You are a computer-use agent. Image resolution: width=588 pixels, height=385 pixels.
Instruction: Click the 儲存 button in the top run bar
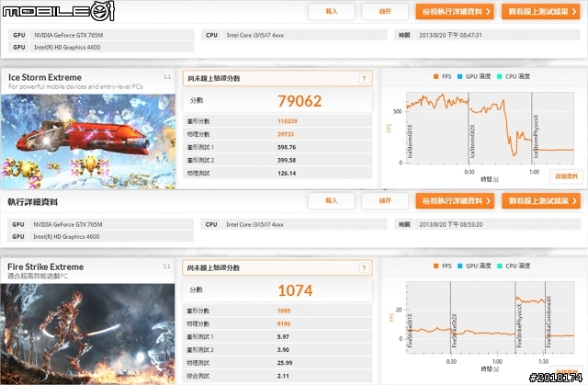point(385,12)
